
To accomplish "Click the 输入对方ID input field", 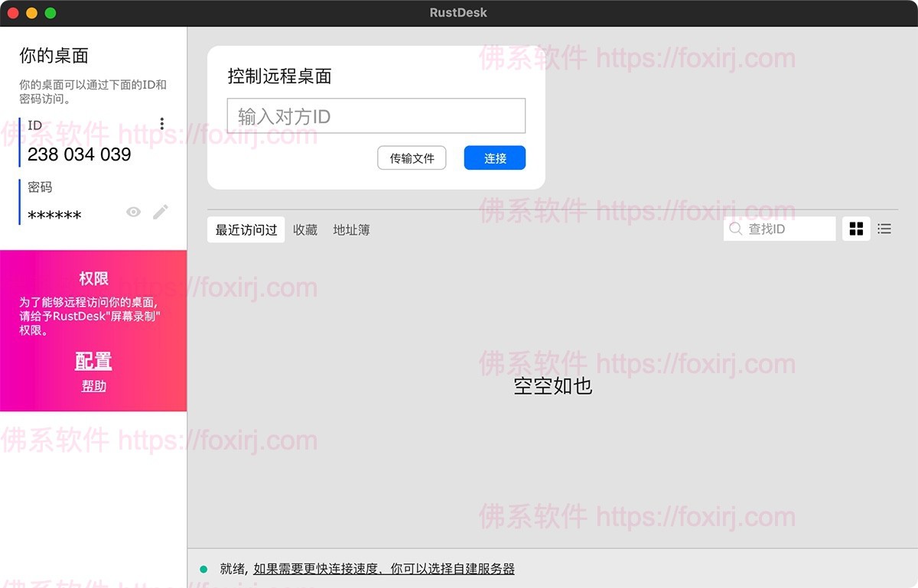I will point(376,115).
